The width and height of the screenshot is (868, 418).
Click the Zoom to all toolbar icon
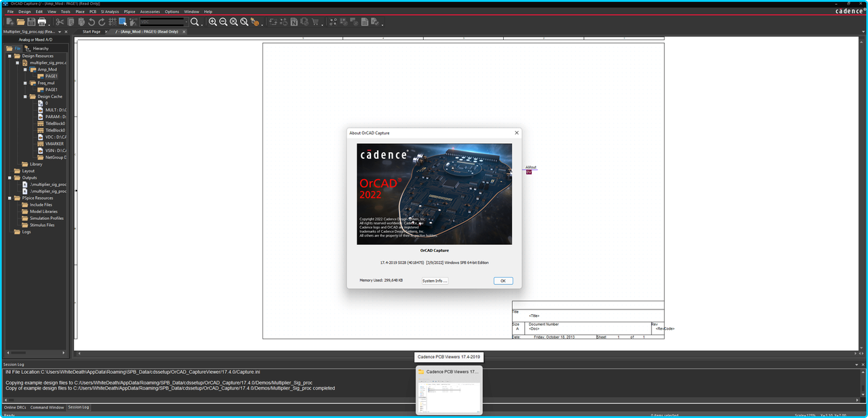244,22
